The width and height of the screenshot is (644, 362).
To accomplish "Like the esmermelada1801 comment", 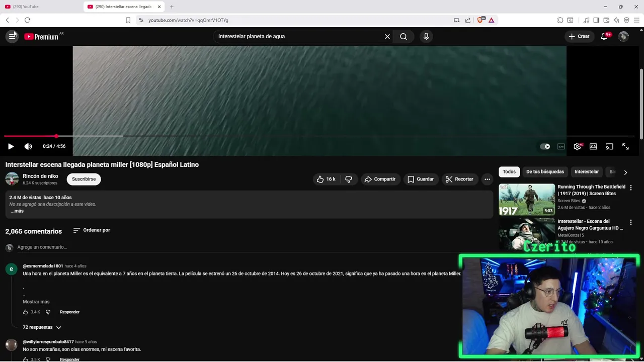I will 26,312.
